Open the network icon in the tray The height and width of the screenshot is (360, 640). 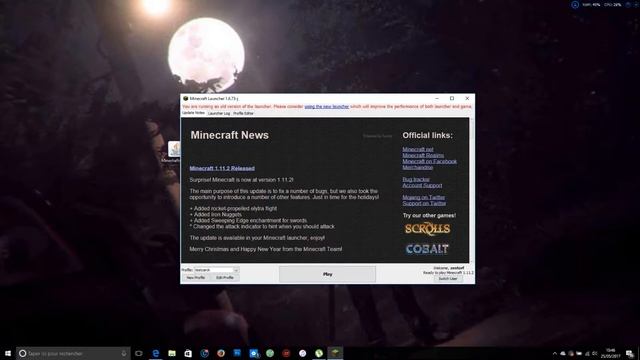click(x=587, y=353)
